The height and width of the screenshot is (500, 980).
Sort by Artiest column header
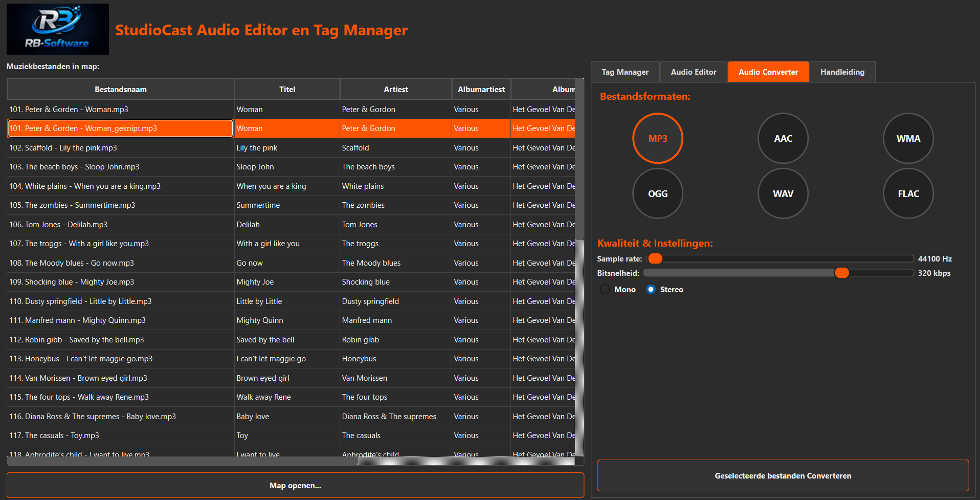pyautogui.click(x=396, y=89)
